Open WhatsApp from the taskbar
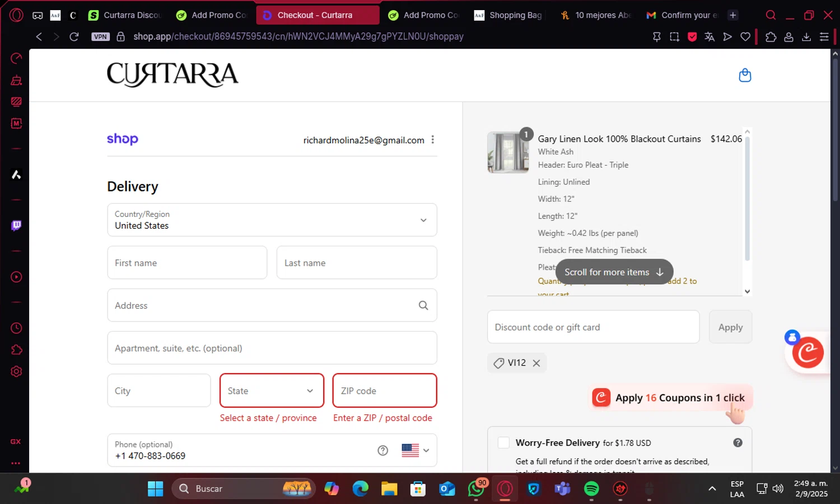Screen dimensions: 840x504 (476, 489)
